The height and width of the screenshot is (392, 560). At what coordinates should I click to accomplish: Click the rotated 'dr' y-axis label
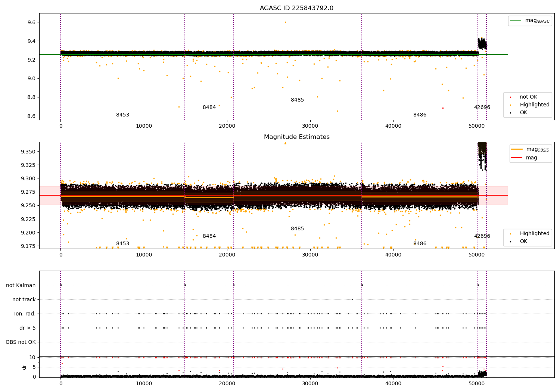[x=24, y=367]
